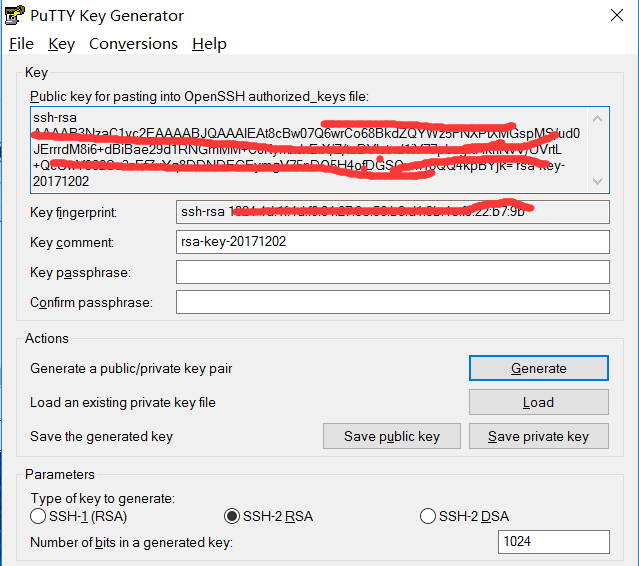Click 'Save the generated key' text
This screenshot has height=566, width=639.
(101, 436)
